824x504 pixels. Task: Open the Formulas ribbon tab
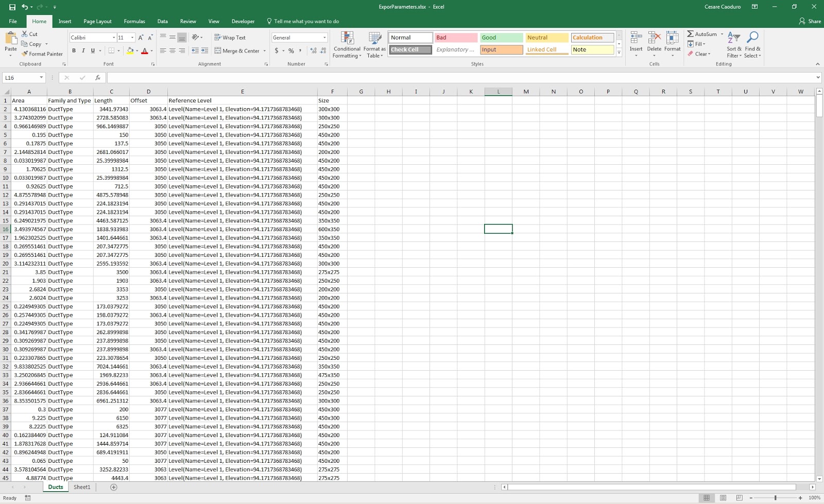point(134,21)
